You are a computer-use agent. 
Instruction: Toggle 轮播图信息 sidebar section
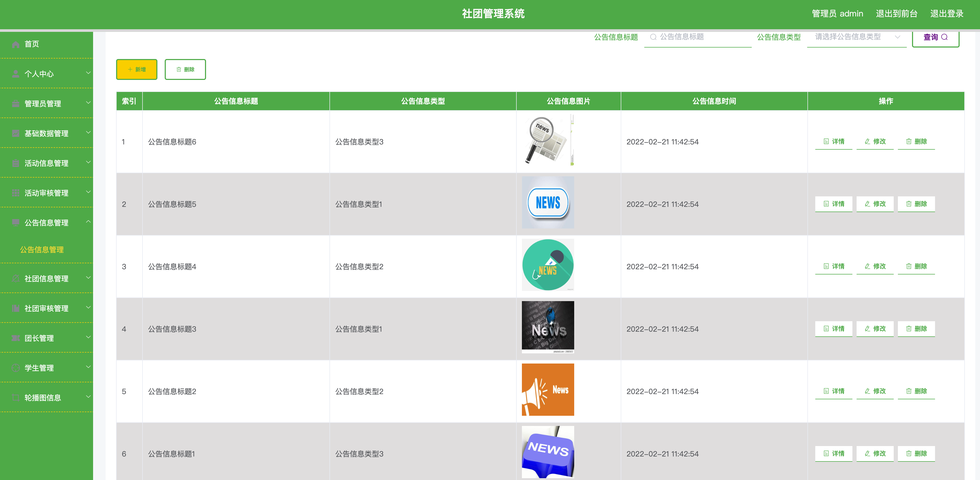click(47, 398)
